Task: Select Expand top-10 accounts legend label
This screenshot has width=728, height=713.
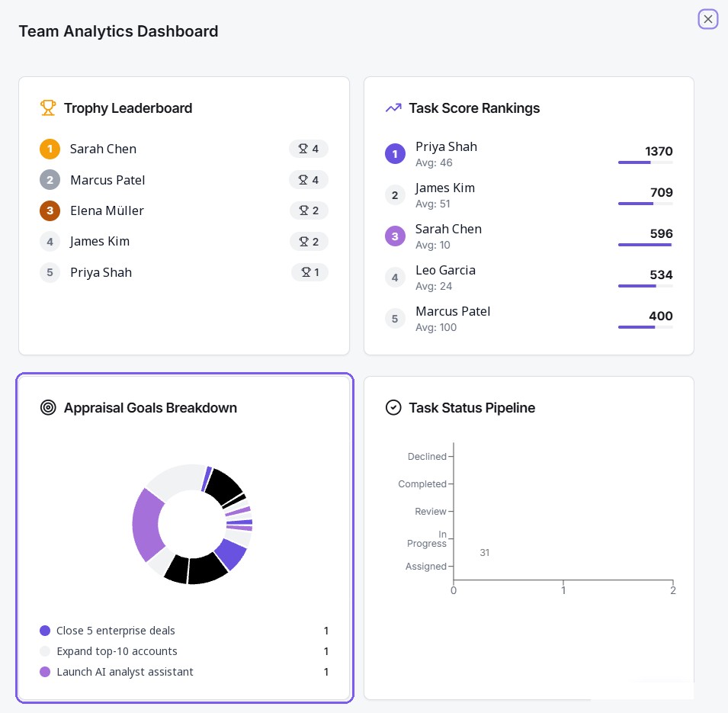Action: click(x=117, y=651)
